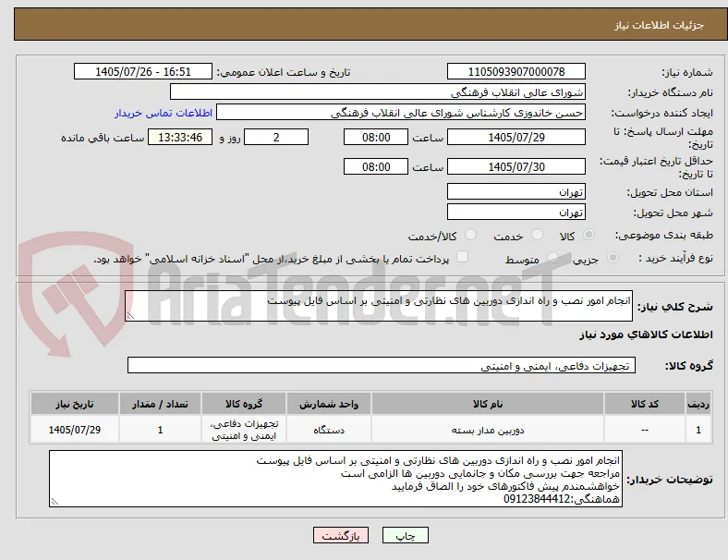This screenshot has width=728, height=560.
Task: Click the شماره نیاز field 1105093907000078
Action: (516, 72)
